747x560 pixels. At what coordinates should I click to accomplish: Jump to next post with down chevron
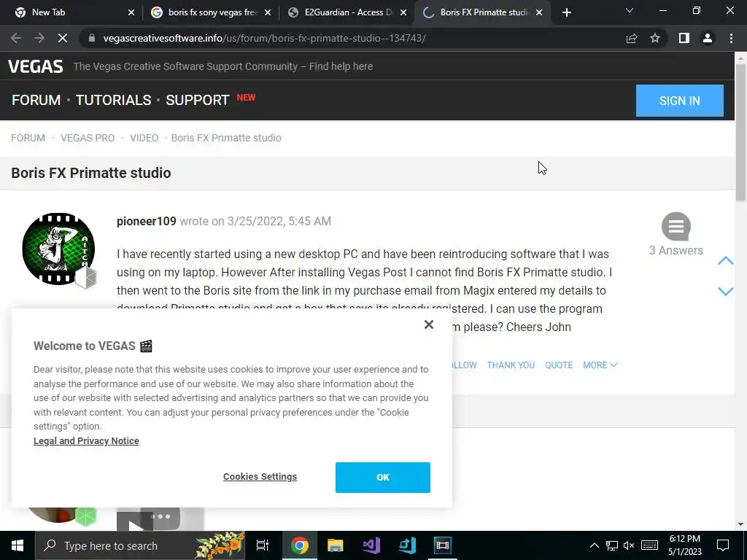click(x=725, y=292)
